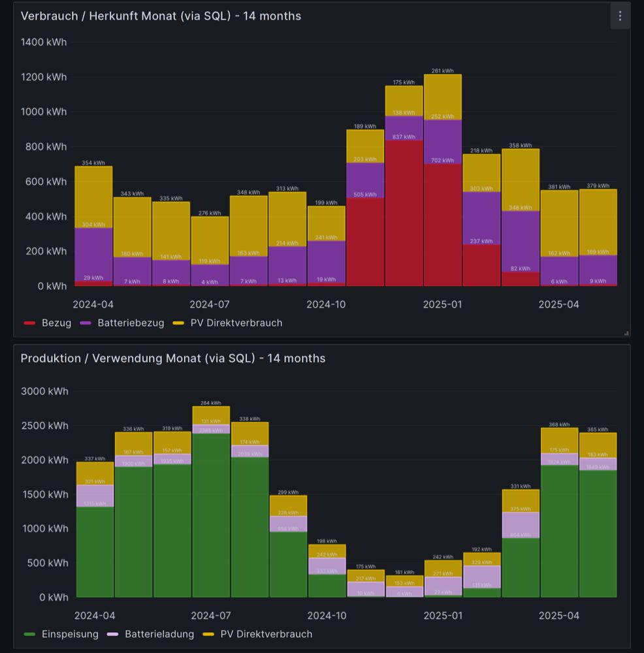
Task: Click the red Bezug bar labeled 237 kWh
Action: click(x=481, y=265)
